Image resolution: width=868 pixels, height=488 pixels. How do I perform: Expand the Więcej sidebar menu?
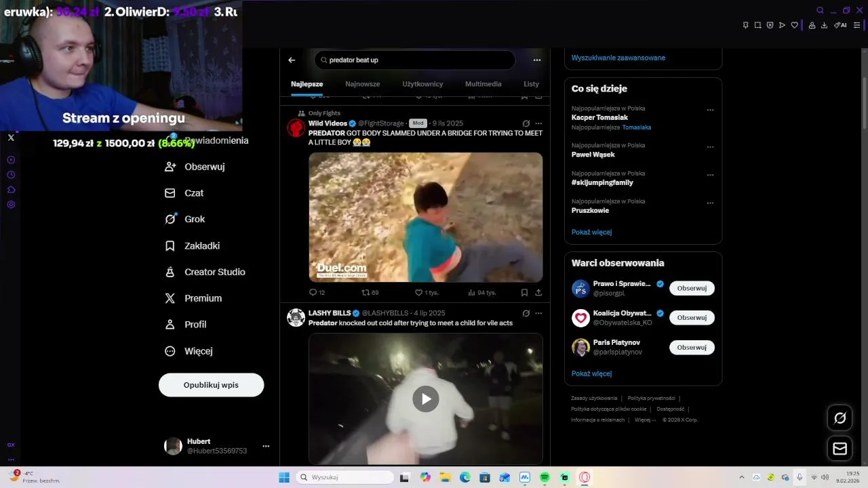189,351
